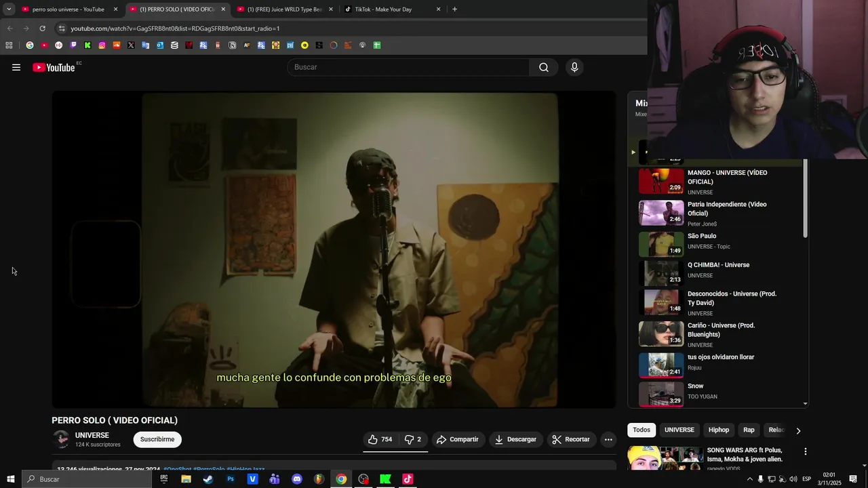The image size is (868, 488).
Task: Open Photoshop from the taskbar
Action: [231, 479]
